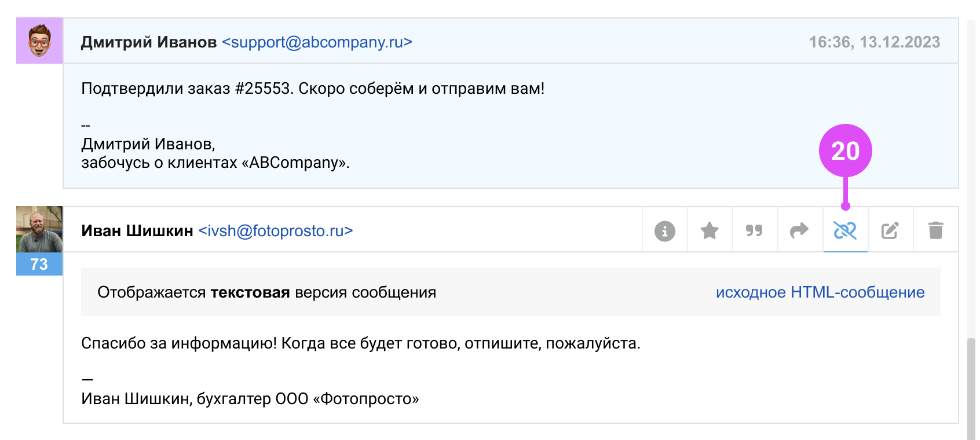The width and height of the screenshot is (980, 440).
Task: Click the text-version notice banner
Action: [266, 292]
